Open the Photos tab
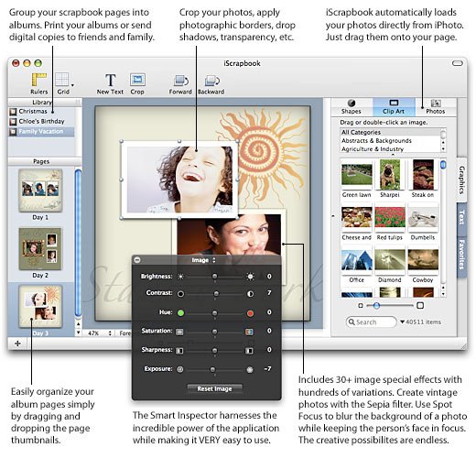The width and height of the screenshot is (476, 458). [x=436, y=107]
